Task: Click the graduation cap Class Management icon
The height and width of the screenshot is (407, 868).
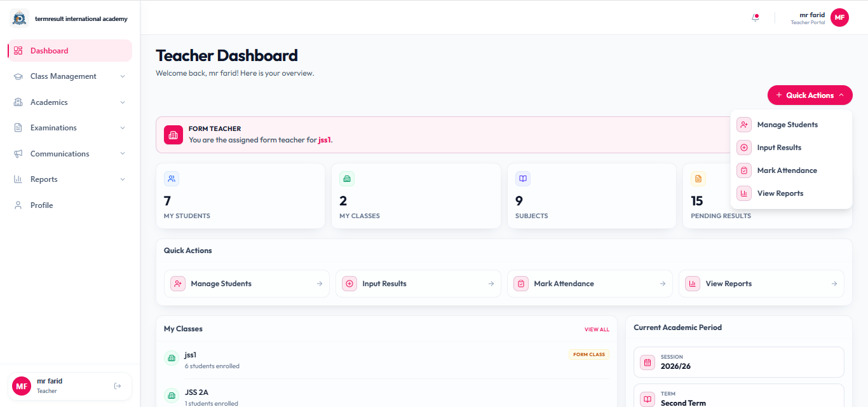Action: (x=18, y=76)
